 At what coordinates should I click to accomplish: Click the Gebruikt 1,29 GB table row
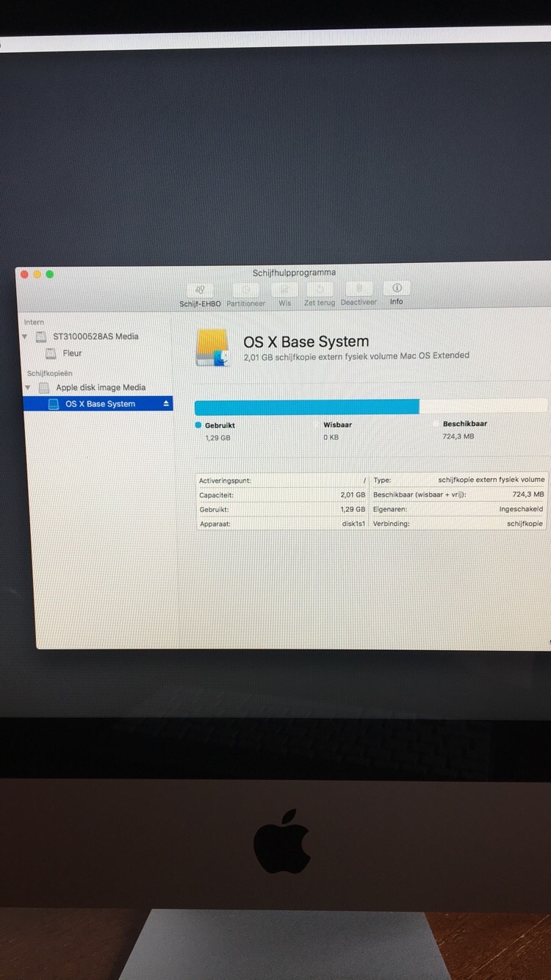[x=282, y=509]
